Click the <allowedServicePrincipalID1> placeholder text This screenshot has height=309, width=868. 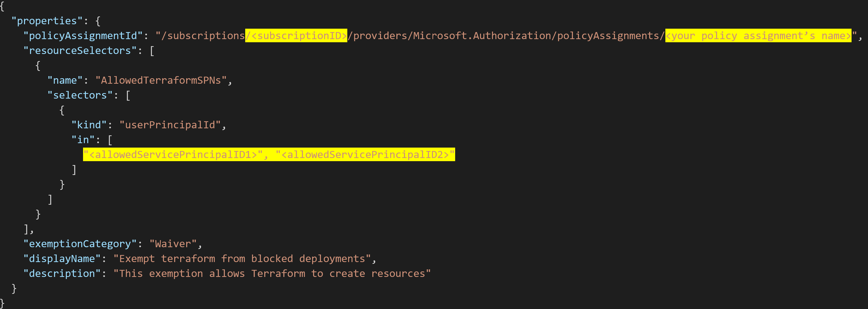[x=173, y=154]
